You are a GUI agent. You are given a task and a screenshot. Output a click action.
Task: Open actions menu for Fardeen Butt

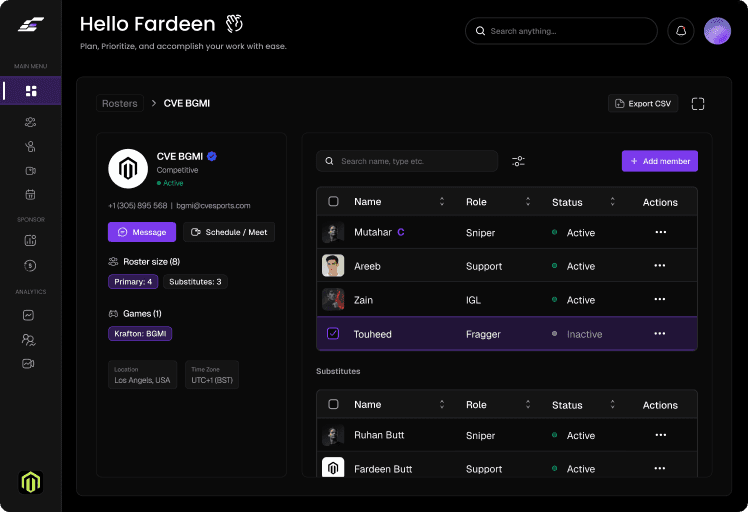pyautogui.click(x=660, y=469)
